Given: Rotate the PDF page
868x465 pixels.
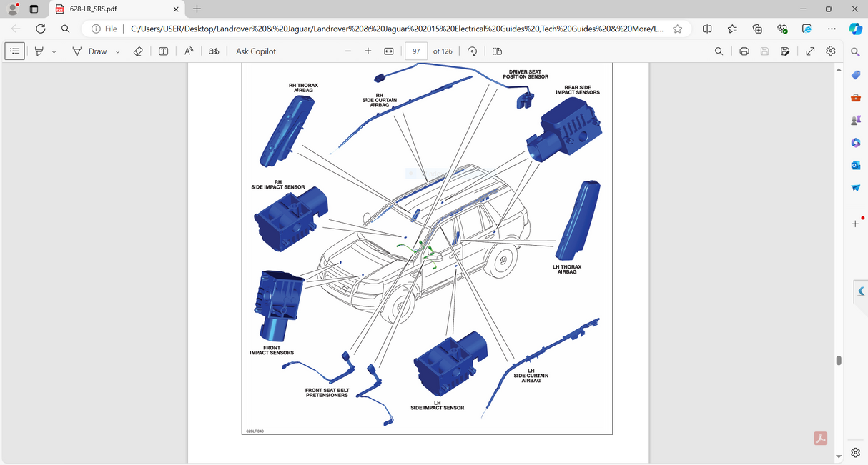Looking at the screenshot, I should [x=471, y=51].
